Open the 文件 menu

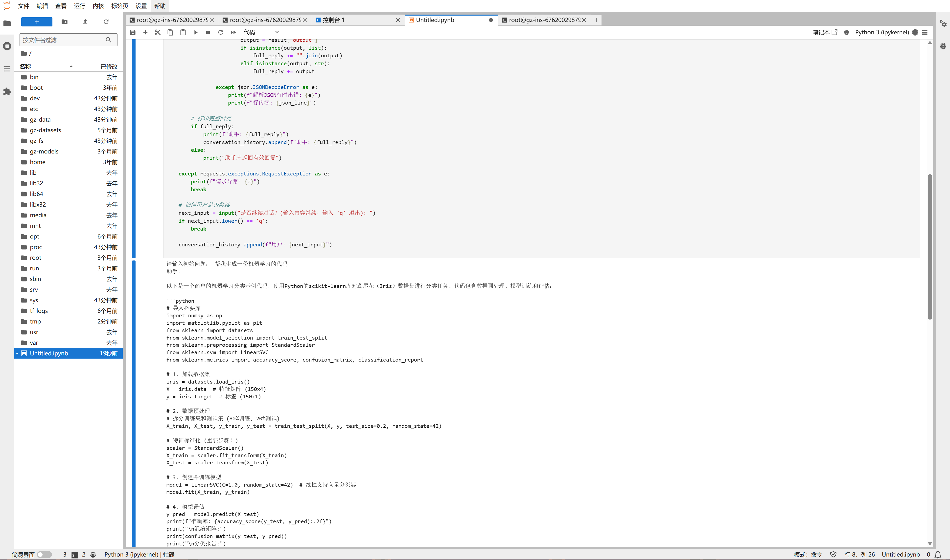(x=23, y=6)
